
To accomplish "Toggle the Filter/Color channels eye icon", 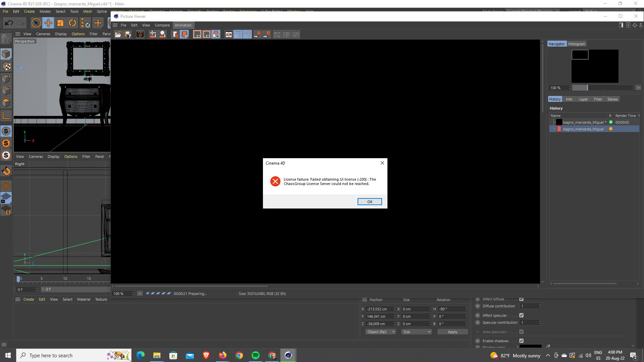I will click(x=216, y=34).
